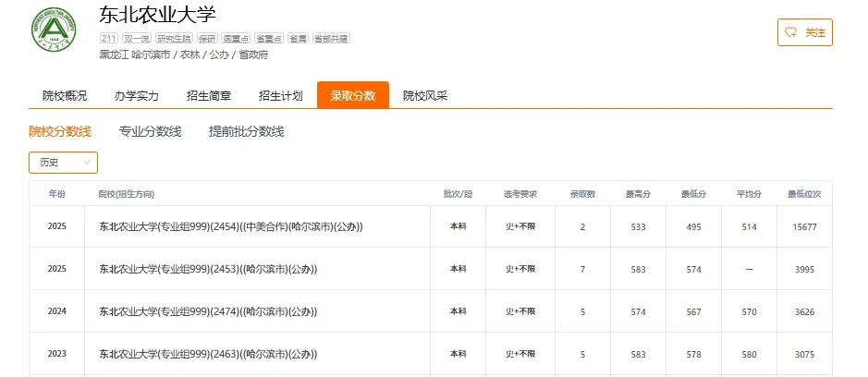The height and width of the screenshot is (377, 868).
Task: Click the 院校(招生方向) column header
Action: 127,194
